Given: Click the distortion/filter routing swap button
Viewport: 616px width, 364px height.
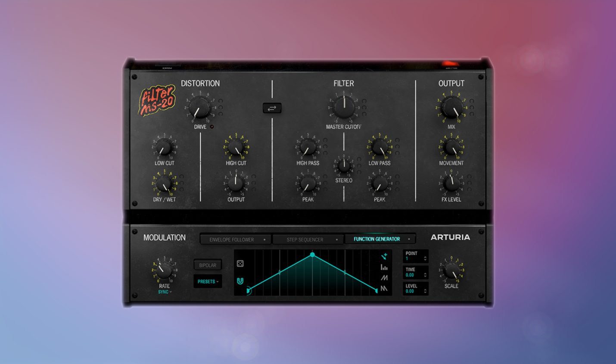Looking at the screenshot, I should [272, 108].
